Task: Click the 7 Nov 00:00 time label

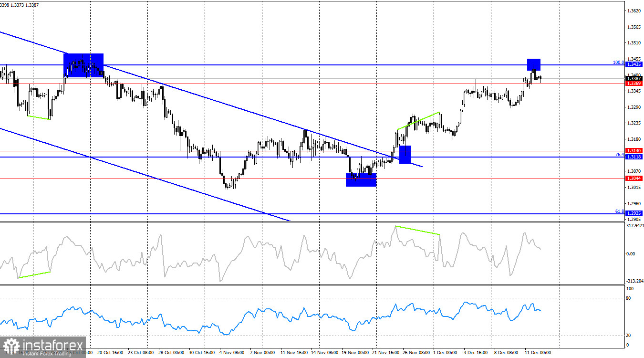Action: (x=261, y=353)
